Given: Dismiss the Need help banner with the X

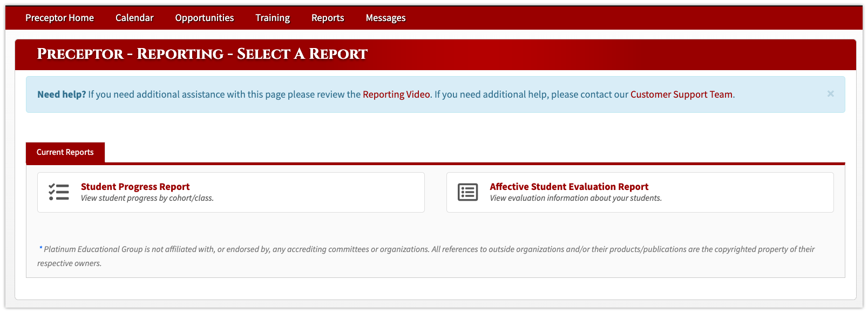Looking at the screenshot, I should [830, 94].
